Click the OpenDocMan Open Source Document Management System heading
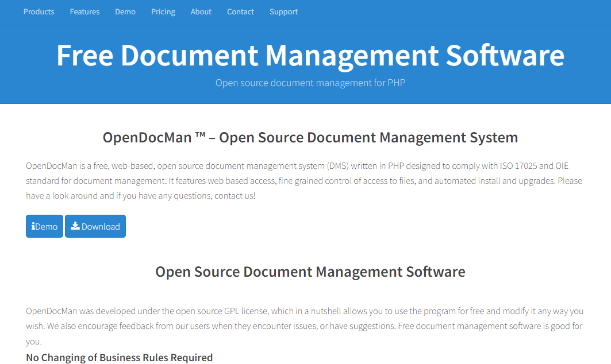Screen dimensions: 611x364 [310, 137]
